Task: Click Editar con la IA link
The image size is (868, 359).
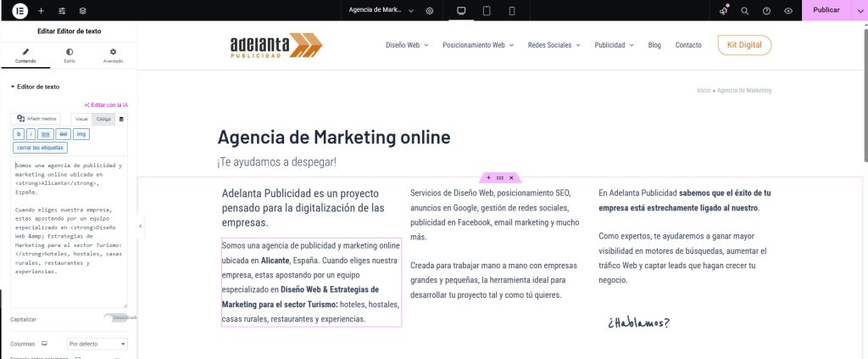Action: 106,104
